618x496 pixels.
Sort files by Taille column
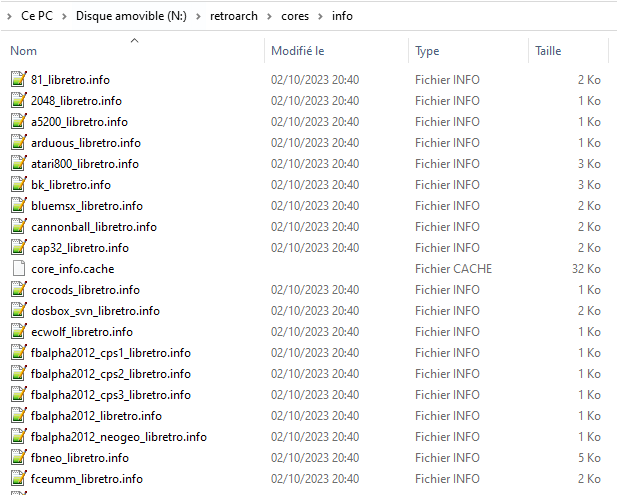click(548, 50)
